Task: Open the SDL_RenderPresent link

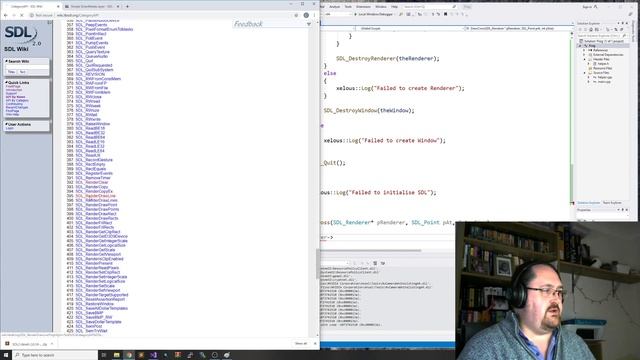Action: pos(94,263)
